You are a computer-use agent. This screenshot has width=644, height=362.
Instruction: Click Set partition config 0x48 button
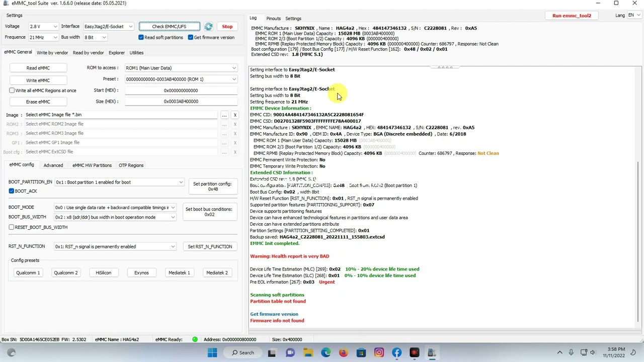pyautogui.click(x=212, y=187)
